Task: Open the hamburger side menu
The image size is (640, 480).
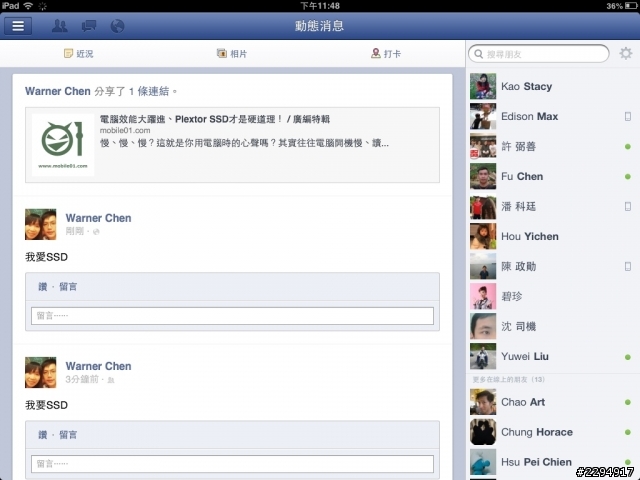Action: [x=18, y=26]
